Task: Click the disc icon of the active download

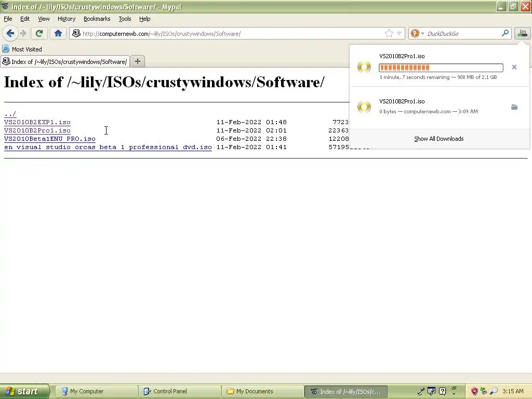Action: 364,67
